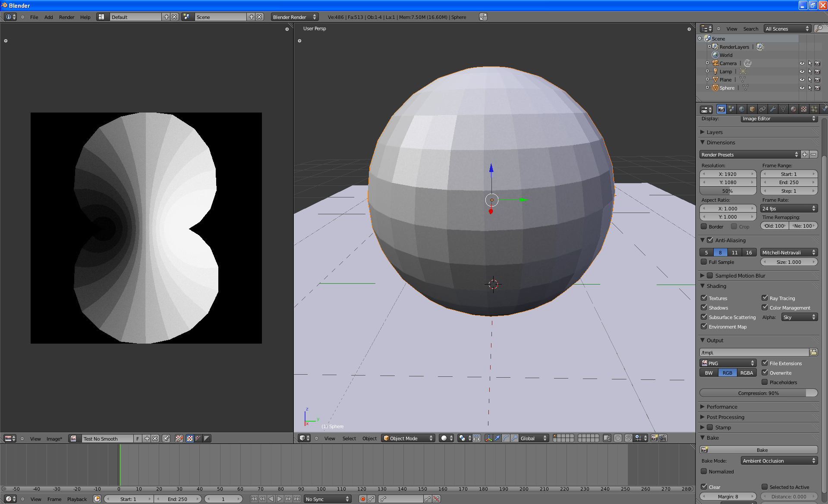Open the Object Constraints tab chain icon
The height and width of the screenshot is (504, 828).
click(x=762, y=109)
